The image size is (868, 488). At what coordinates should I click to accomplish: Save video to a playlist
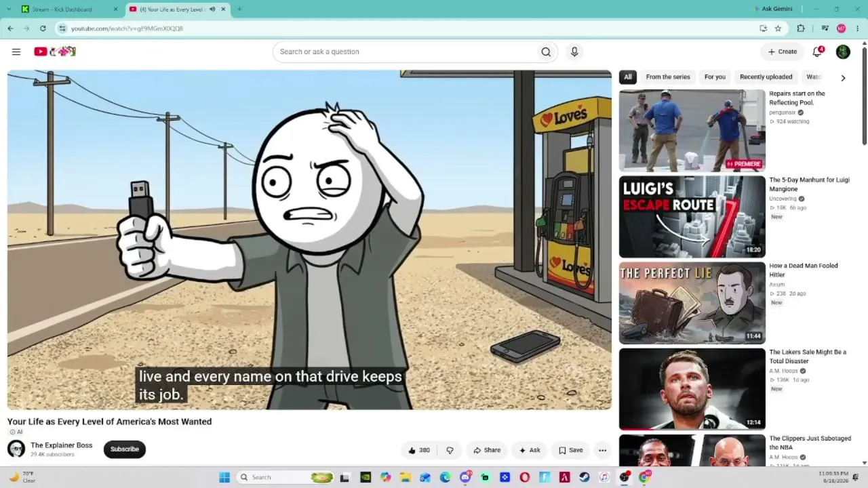point(571,450)
